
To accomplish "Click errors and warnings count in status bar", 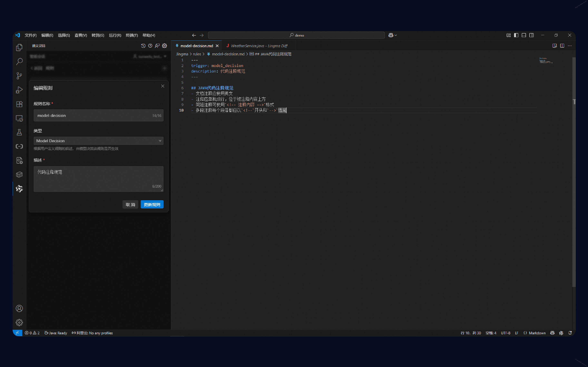I will [x=32, y=333].
